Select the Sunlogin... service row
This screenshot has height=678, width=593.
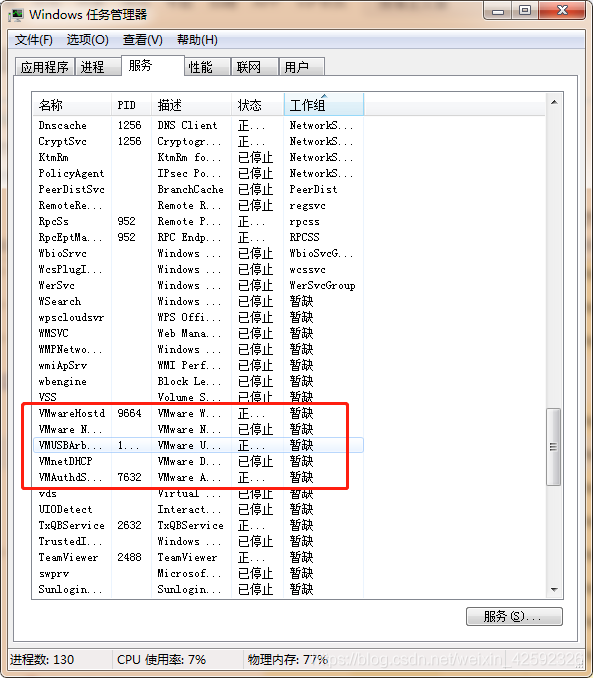pyautogui.click(x=198, y=589)
